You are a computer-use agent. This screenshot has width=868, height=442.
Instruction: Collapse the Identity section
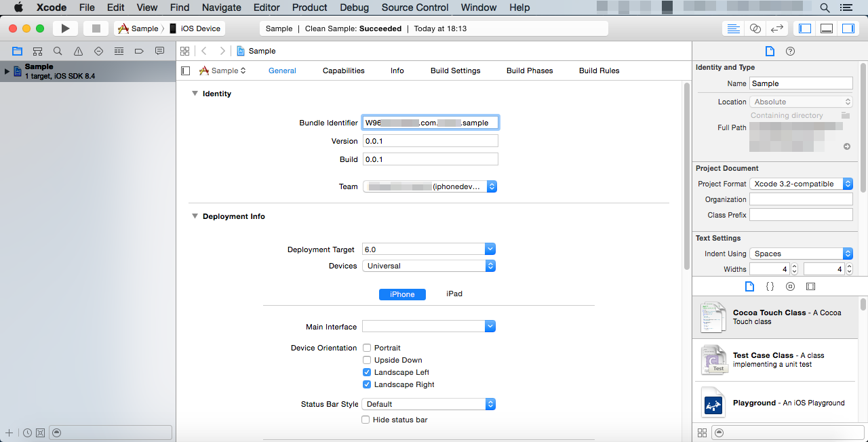pyautogui.click(x=195, y=94)
